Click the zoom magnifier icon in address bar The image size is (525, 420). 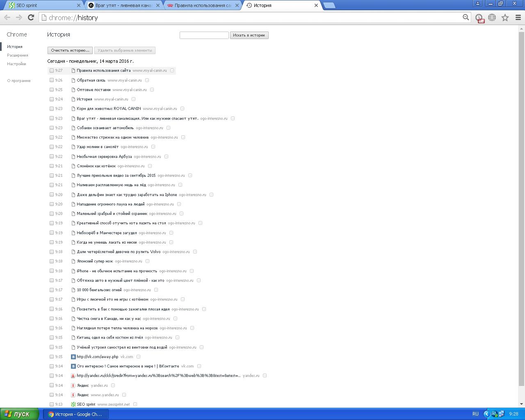click(466, 17)
